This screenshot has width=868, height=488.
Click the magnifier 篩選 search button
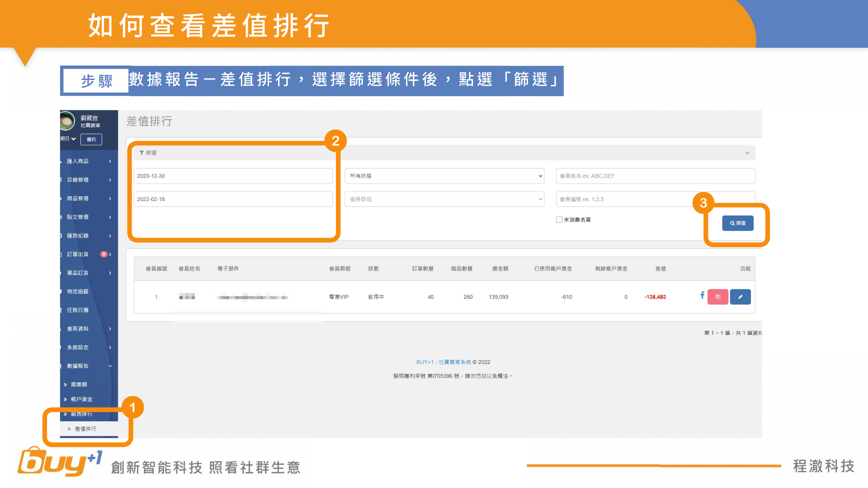click(x=737, y=223)
